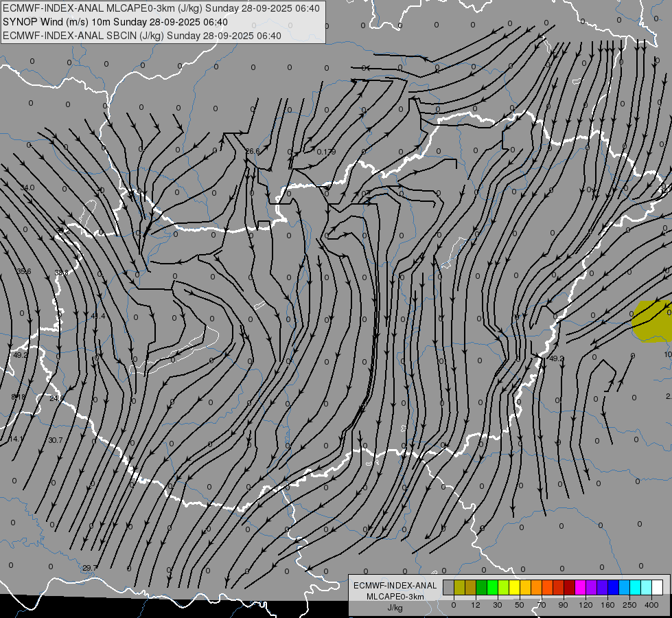The image size is (672, 618).
Task: Click the 41.4 data value label
Action: (98, 316)
